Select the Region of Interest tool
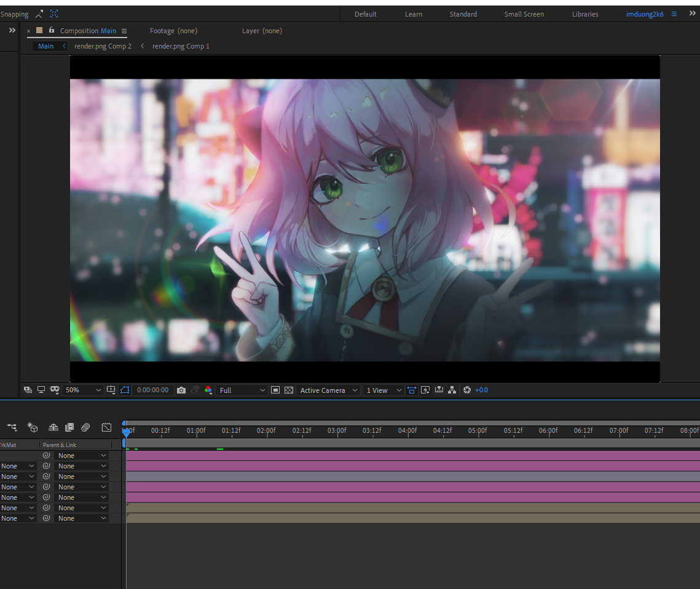Viewport: 700px width, 589px height. pyautogui.click(x=275, y=390)
